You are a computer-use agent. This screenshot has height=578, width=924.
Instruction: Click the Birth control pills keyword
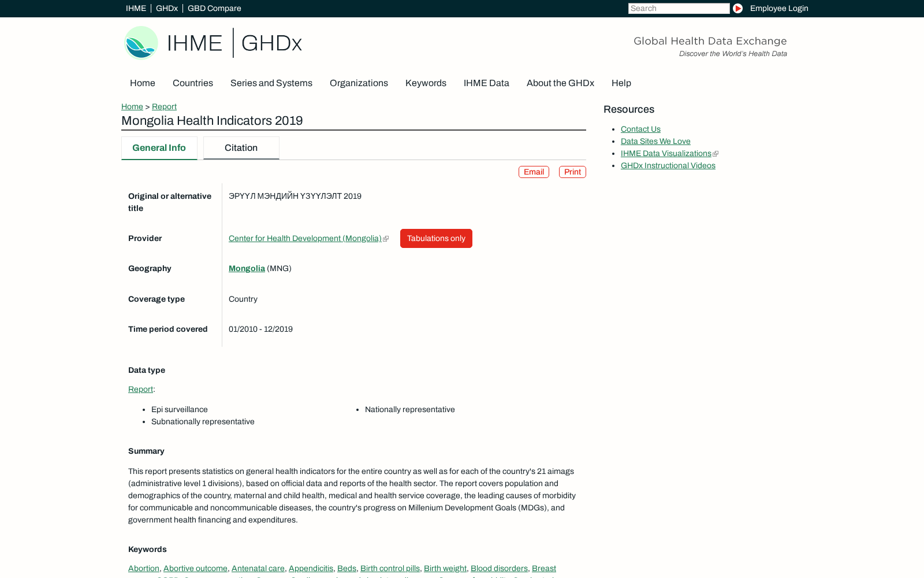pyautogui.click(x=390, y=568)
